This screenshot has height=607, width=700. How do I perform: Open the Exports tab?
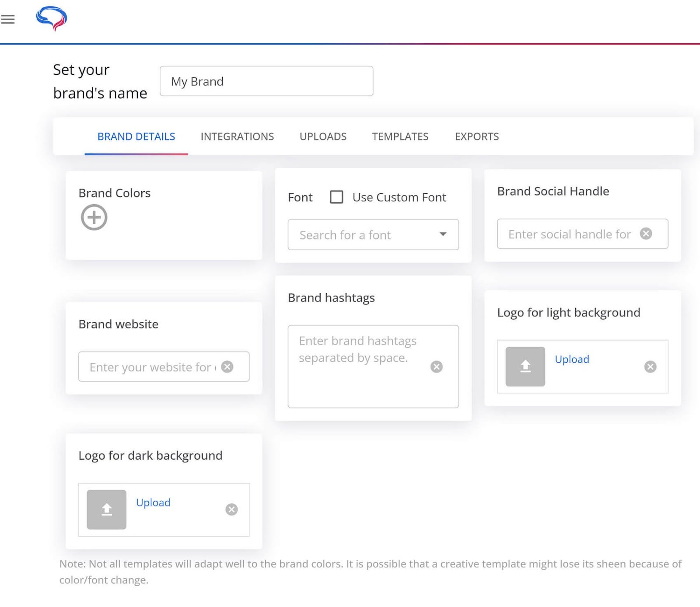tap(476, 136)
